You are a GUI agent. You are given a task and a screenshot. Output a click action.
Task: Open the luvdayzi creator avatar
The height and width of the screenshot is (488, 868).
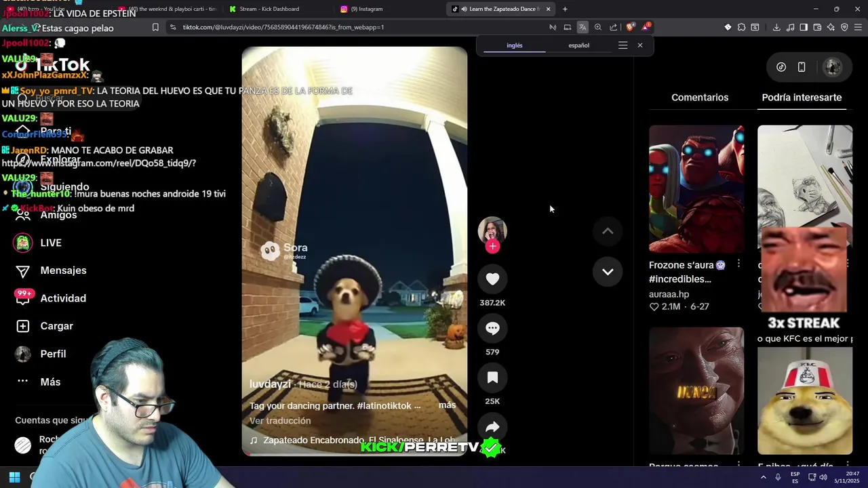point(492,230)
